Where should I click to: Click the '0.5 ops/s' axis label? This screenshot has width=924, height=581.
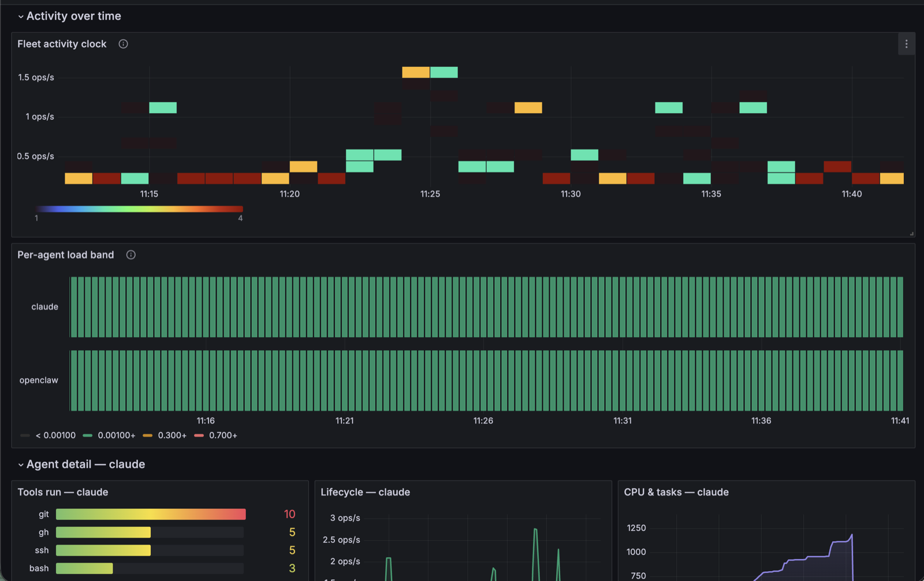35,157
